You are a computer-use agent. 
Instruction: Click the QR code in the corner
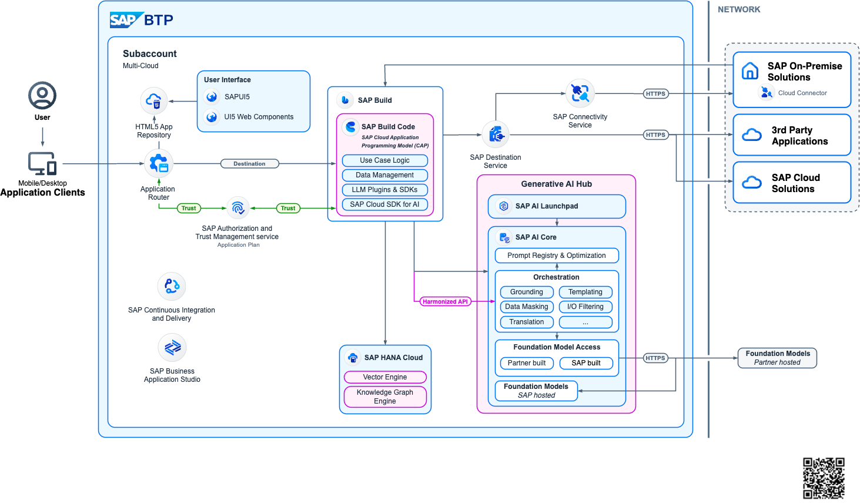(x=825, y=478)
